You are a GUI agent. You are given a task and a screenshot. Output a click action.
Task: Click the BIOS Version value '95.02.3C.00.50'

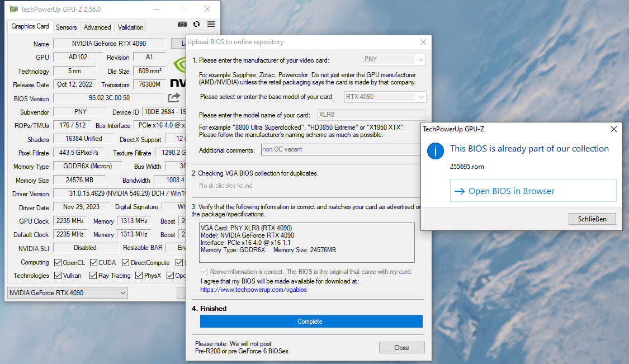pyautogui.click(x=109, y=98)
